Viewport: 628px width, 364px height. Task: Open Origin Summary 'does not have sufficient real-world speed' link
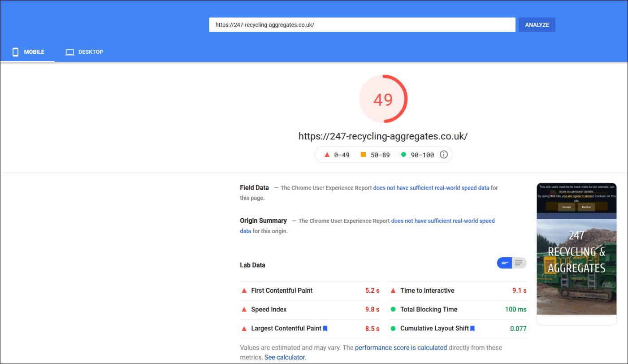443,221
